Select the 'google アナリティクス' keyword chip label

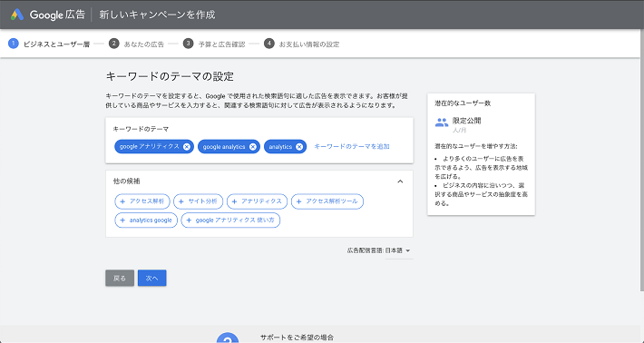tap(150, 147)
